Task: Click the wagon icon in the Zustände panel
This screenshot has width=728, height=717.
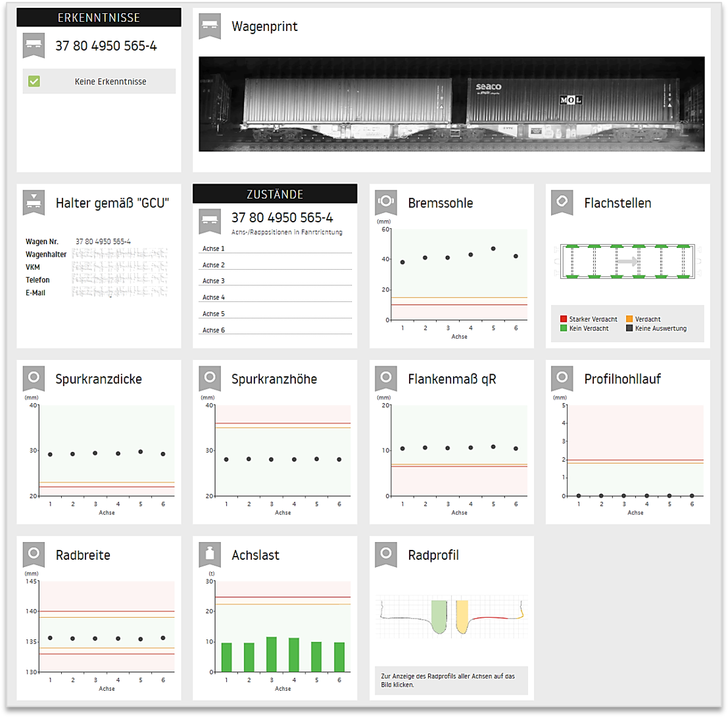Action: [209, 221]
